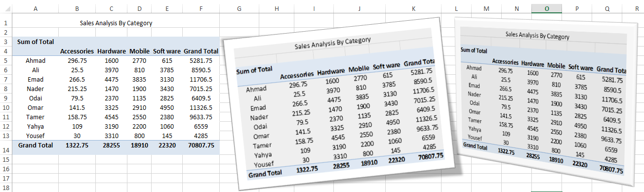Click the 'Emad' name cell in column A
The image size is (644, 192).
pos(35,79)
